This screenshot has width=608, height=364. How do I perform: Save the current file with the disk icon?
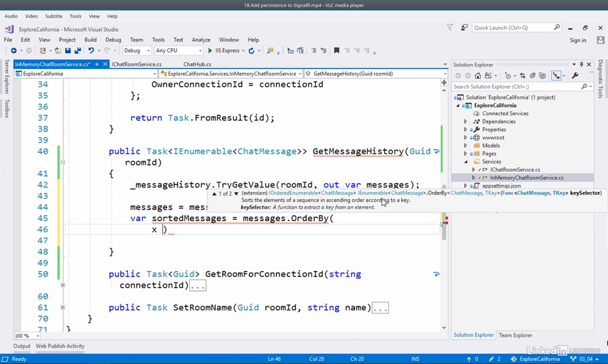68,51
